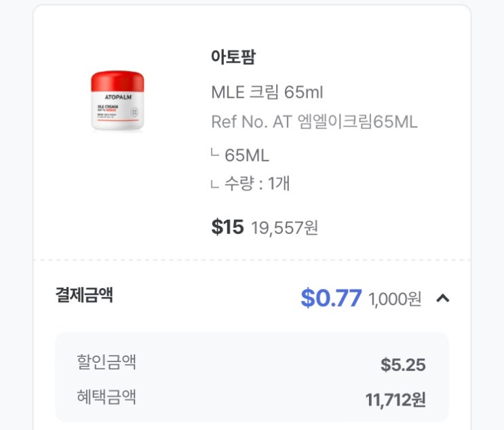Click the 11,712원 benefit amount
Image resolution: width=504 pixels, height=430 pixels.
(x=395, y=399)
